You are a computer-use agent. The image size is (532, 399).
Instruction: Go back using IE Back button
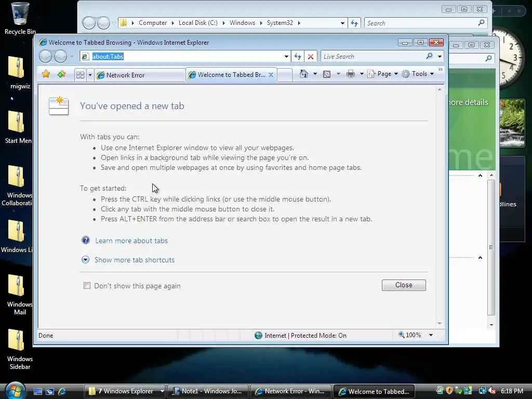click(x=45, y=56)
